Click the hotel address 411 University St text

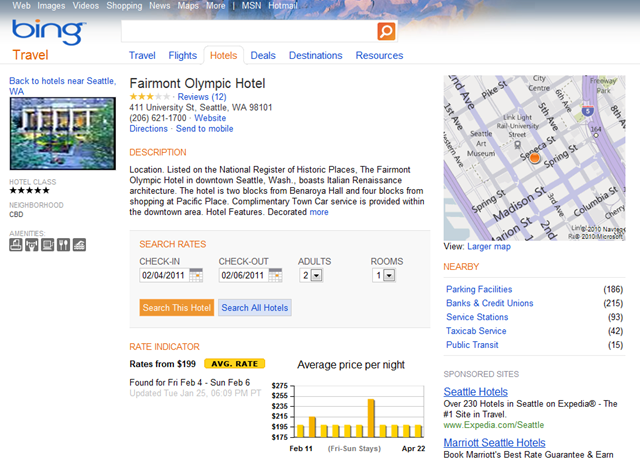point(201,107)
